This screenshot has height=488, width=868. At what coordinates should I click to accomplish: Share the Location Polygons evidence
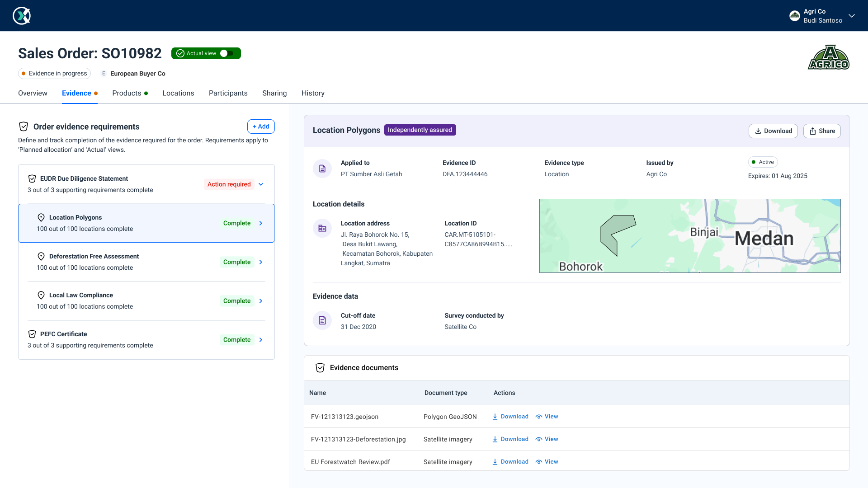coord(821,131)
